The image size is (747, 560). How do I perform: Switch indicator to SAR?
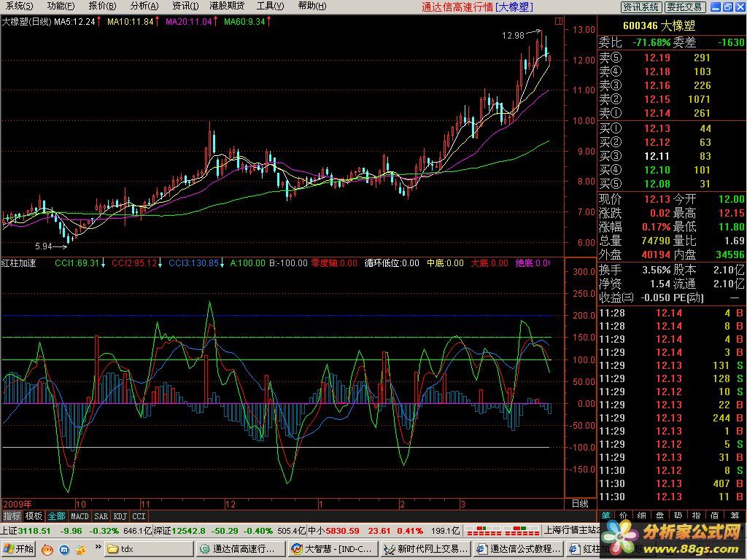tap(101, 516)
